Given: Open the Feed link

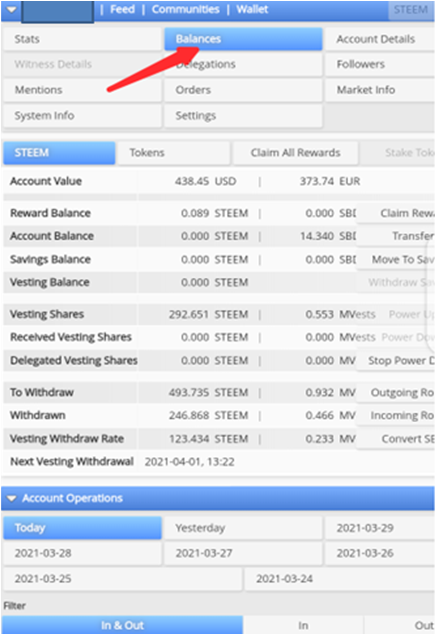Looking at the screenshot, I should point(122,9).
